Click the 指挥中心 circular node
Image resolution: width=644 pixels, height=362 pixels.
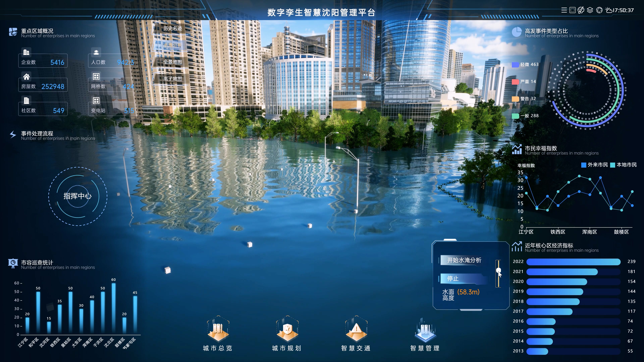click(x=77, y=196)
